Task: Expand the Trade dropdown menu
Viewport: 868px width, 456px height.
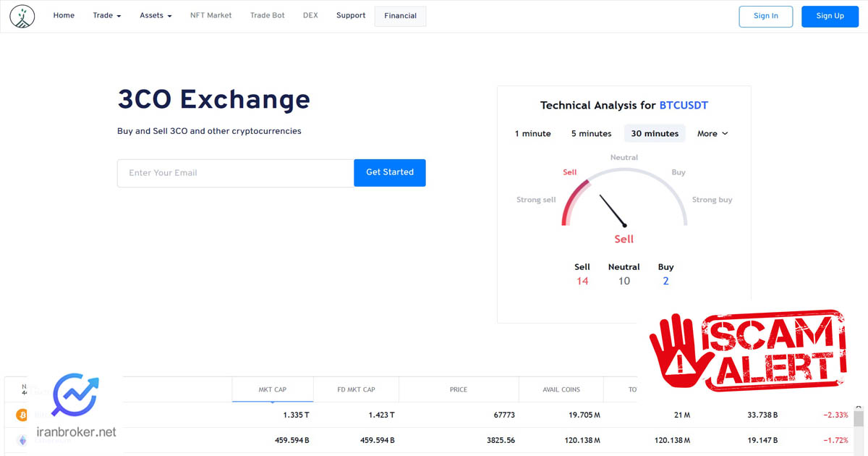Action: click(x=107, y=16)
